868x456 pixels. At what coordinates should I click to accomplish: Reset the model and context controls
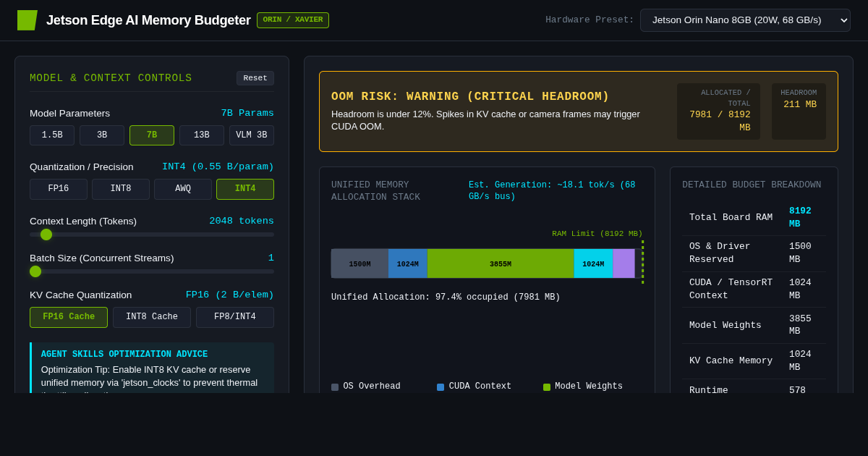coord(255,78)
